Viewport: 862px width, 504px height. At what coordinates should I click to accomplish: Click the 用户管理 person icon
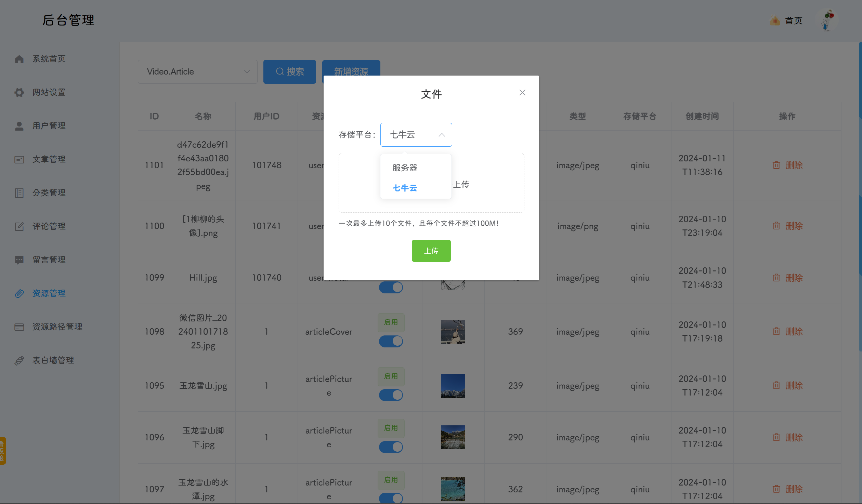[x=19, y=125]
